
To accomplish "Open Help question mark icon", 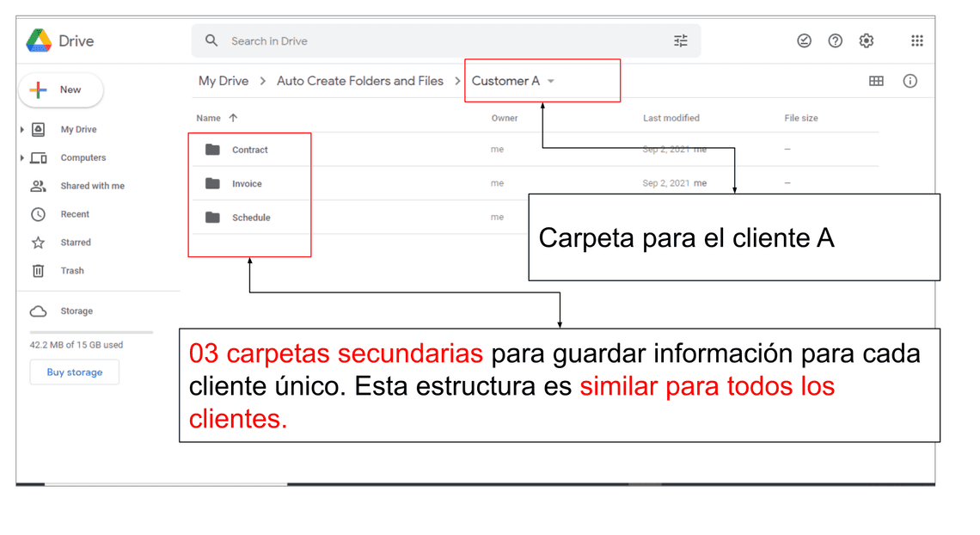I will pyautogui.click(x=835, y=40).
